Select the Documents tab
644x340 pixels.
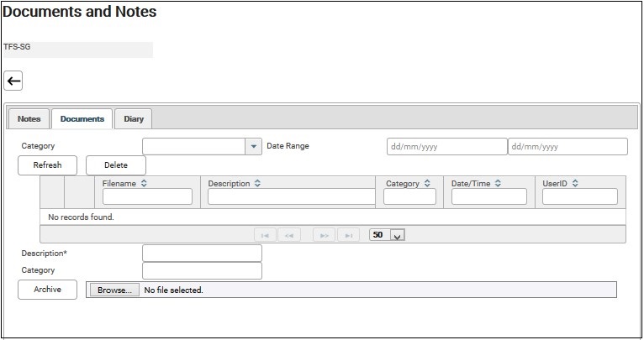(82, 119)
